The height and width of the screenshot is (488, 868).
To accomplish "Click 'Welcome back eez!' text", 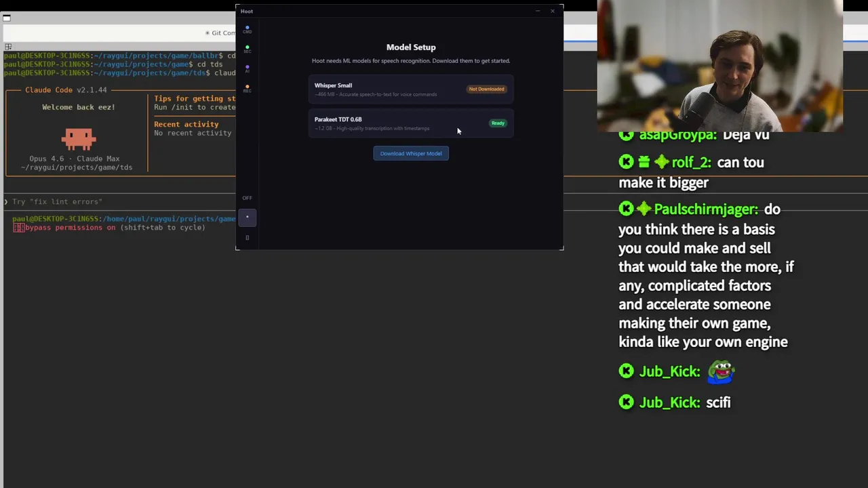I will point(79,107).
